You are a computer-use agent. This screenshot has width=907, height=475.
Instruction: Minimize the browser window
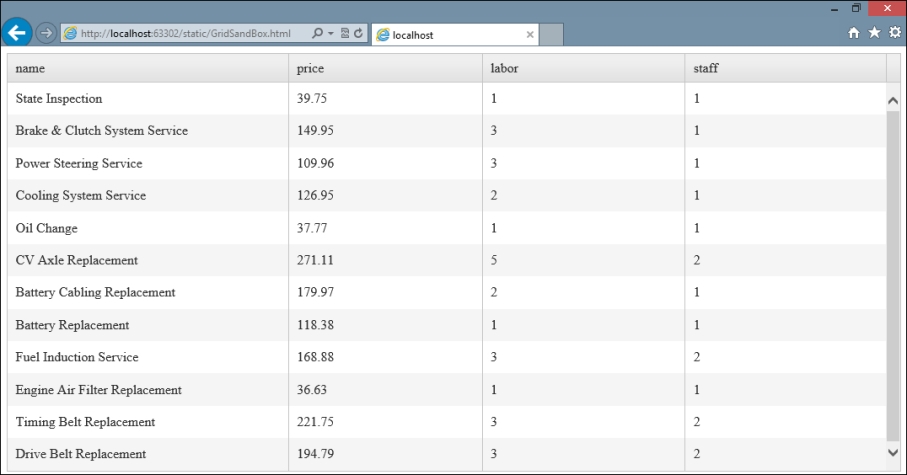(835, 9)
